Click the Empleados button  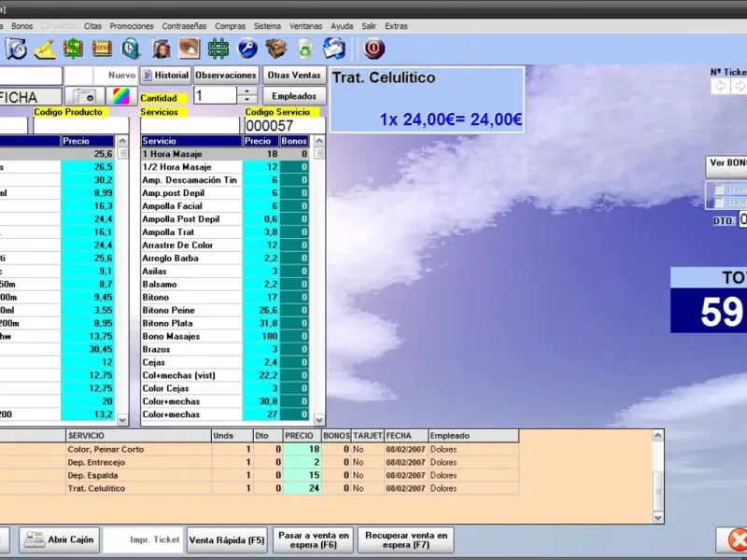point(294,96)
